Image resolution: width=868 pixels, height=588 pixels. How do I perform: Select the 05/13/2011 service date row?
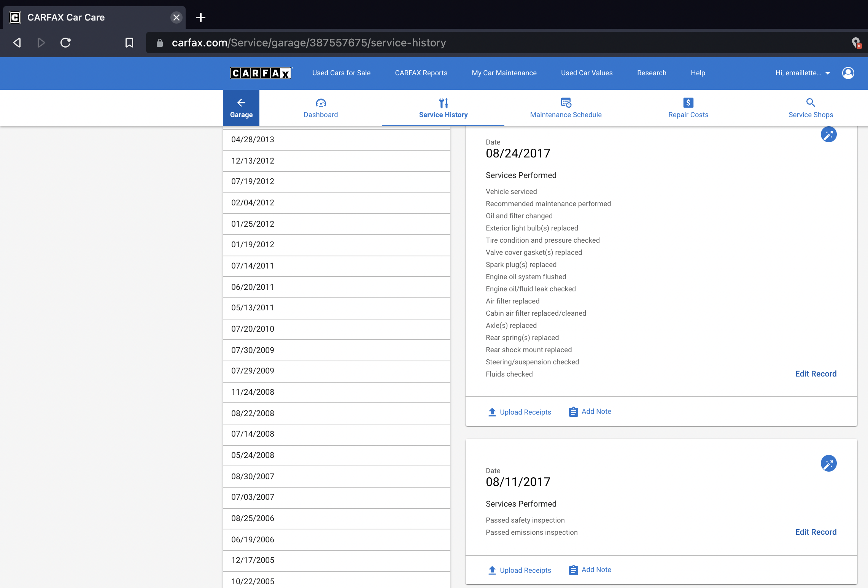[337, 308]
